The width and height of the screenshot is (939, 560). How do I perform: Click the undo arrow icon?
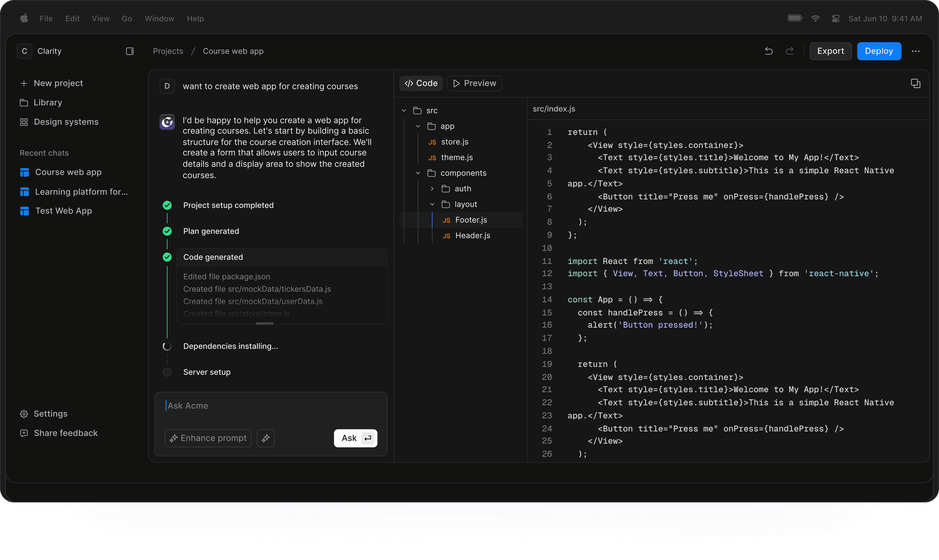click(769, 51)
